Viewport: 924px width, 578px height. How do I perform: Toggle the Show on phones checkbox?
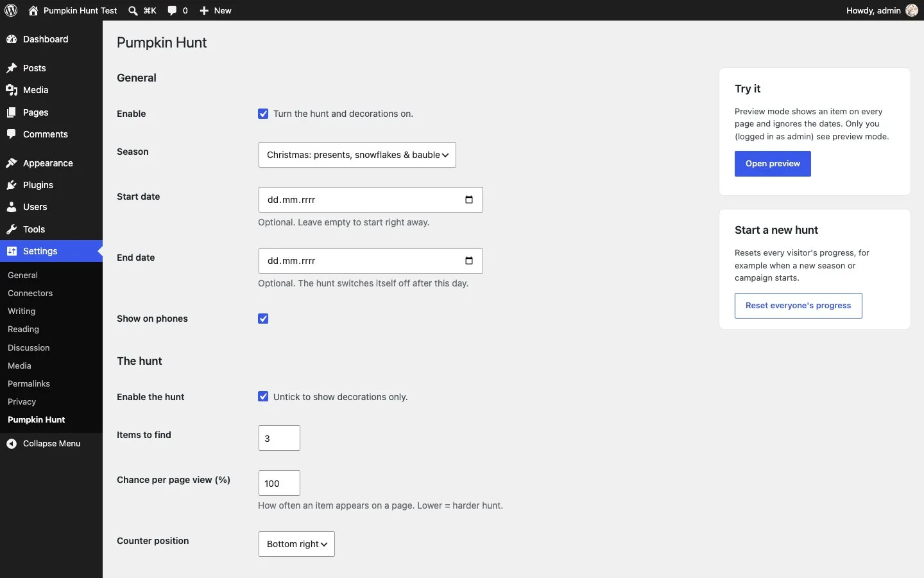[263, 319]
